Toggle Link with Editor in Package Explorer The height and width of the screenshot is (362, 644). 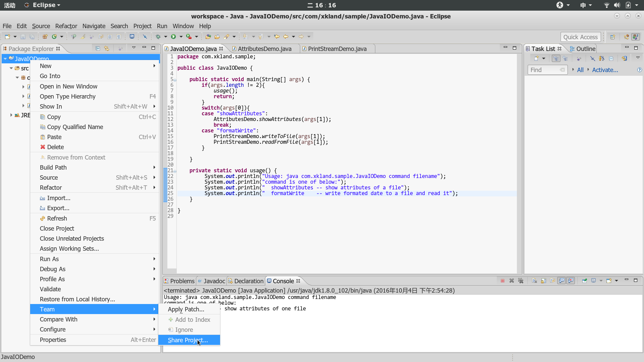click(107, 49)
